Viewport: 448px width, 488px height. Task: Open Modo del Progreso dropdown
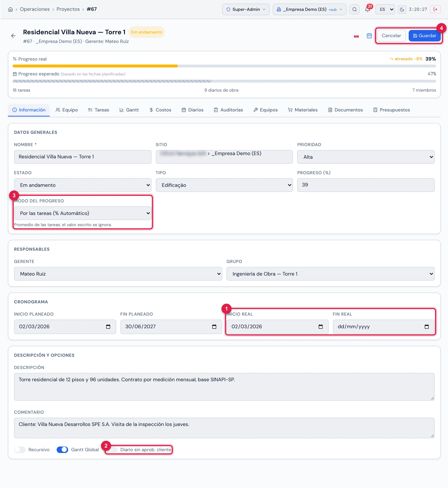(83, 213)
